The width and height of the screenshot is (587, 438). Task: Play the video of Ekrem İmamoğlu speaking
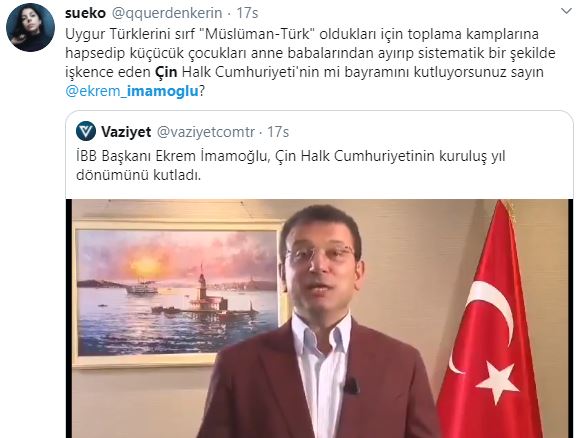click(x=319, y=319)
